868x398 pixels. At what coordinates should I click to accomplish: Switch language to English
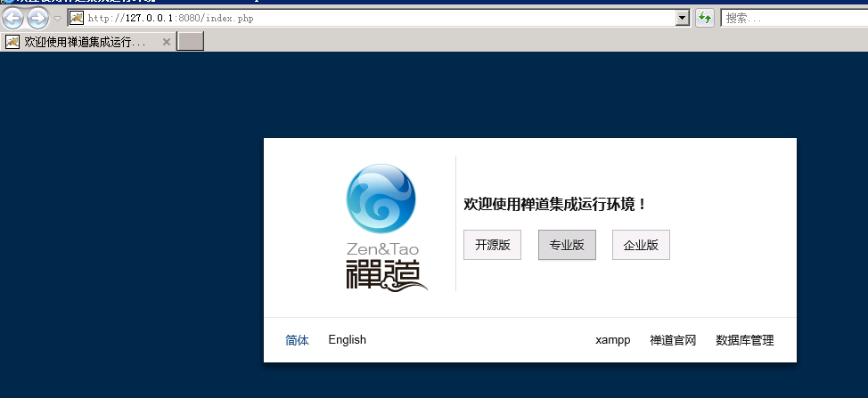(x=347, y=340)
